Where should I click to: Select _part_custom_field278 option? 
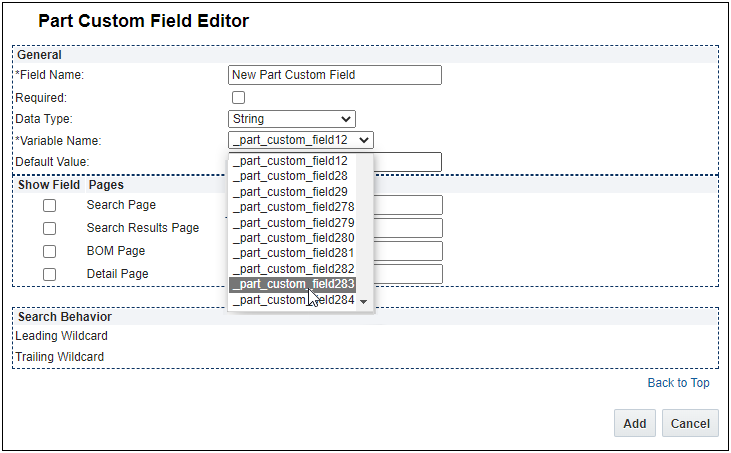click(293, 207)
